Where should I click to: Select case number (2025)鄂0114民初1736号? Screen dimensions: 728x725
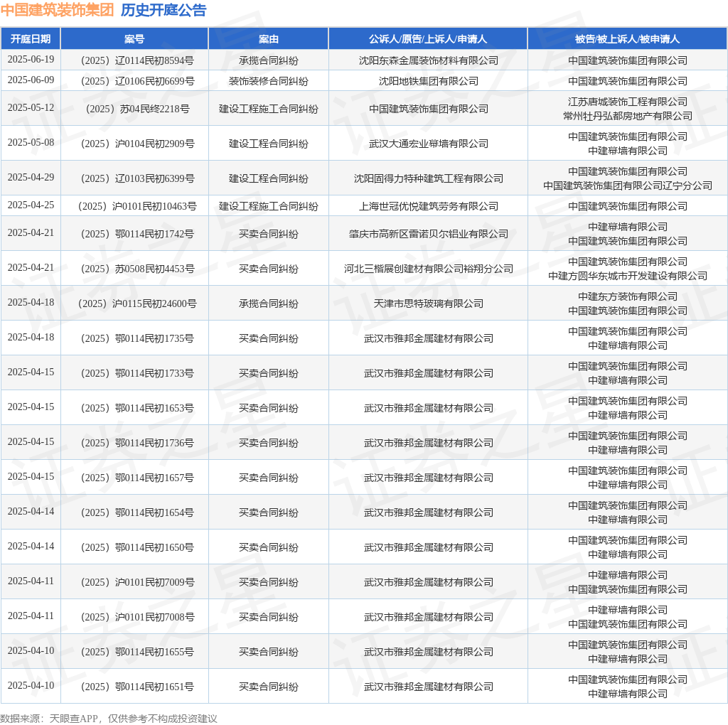137,444
